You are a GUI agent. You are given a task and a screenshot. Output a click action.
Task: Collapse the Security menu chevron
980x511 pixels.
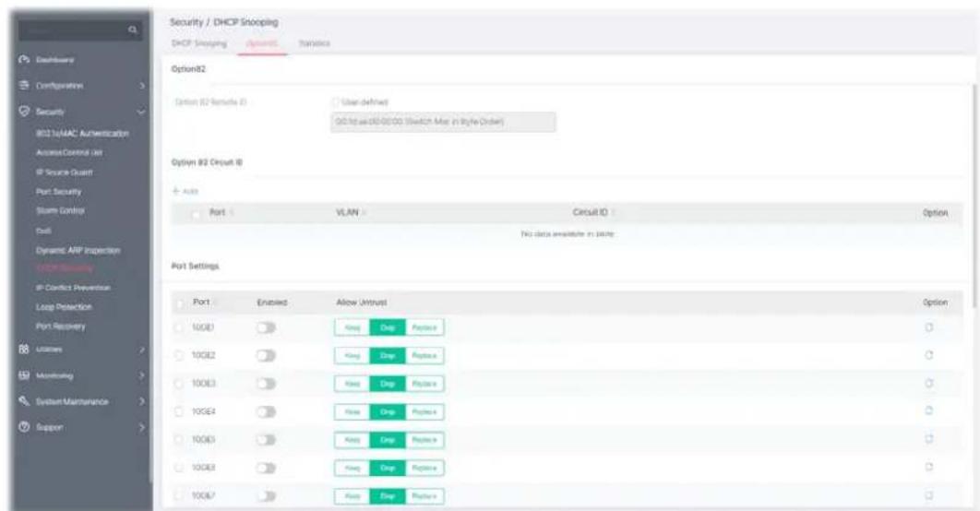142,112
